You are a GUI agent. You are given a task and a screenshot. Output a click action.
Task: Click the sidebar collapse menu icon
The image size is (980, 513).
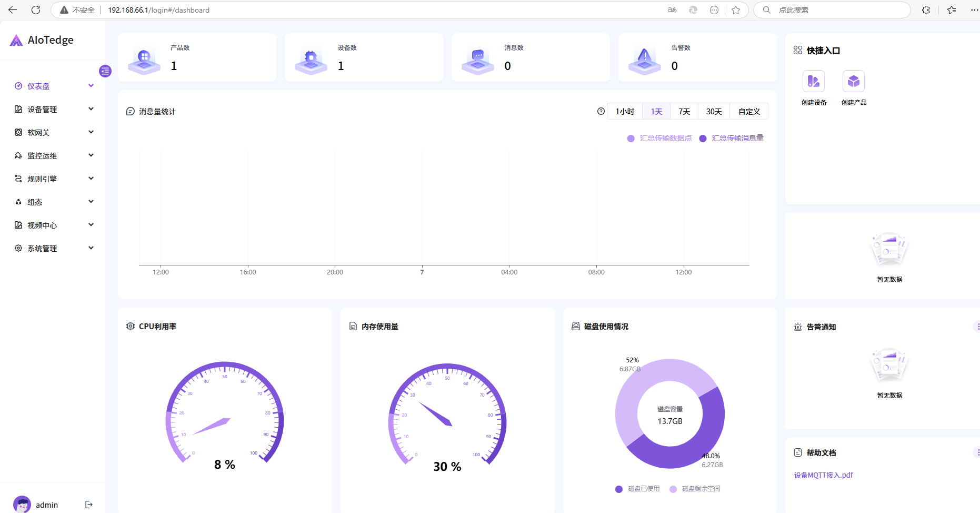(105, 71)
